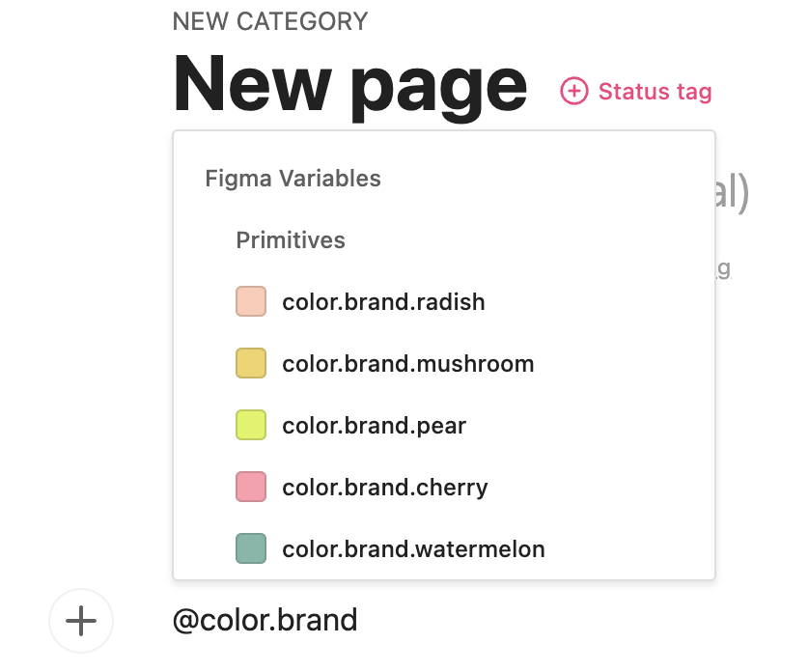Open the NEW CATEGORY breadcrumb label
809x672 pixels.
[x=270, y=21]
